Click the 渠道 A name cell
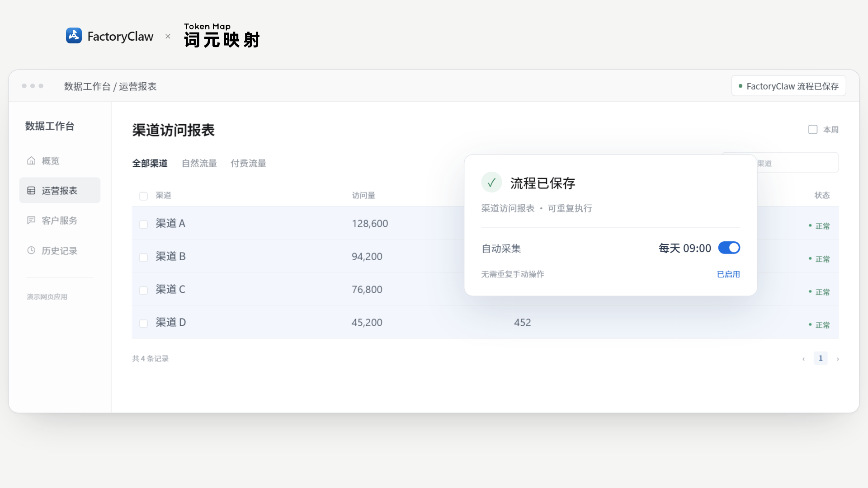The width and height of the screenshot is (868, 488). pyautogui.click(x=170, y=223)
